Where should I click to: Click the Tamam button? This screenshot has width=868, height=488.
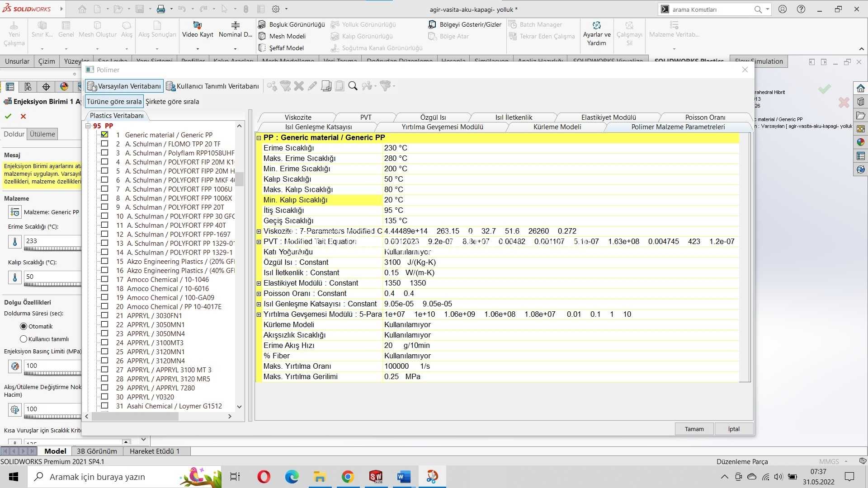[694, 429]
